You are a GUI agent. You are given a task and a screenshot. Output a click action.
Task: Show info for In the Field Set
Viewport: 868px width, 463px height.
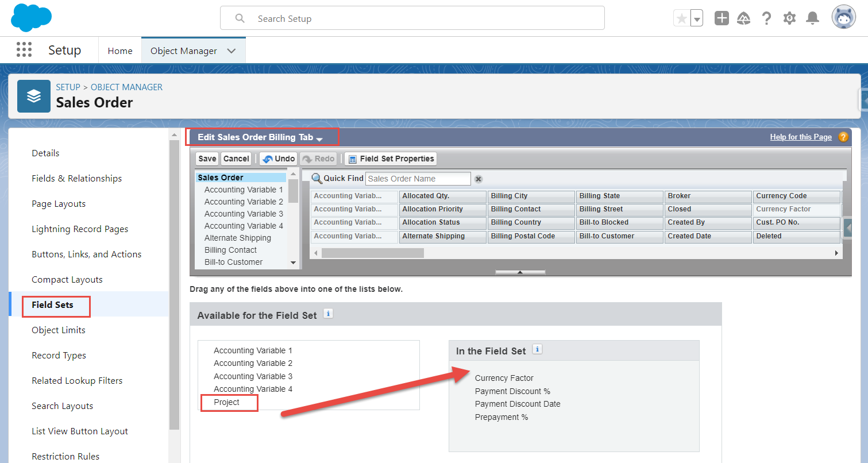point(537,349)
